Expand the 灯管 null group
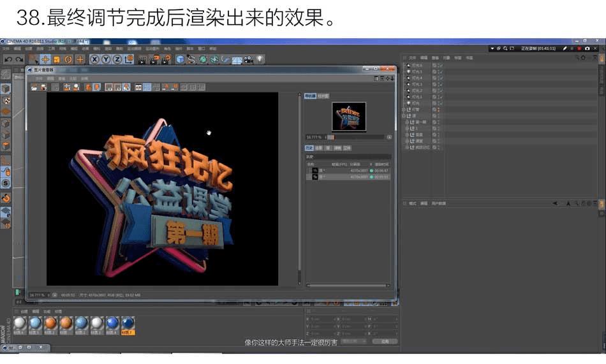Image resolution: width=606 pixels, height=364 pixels. 404,110
